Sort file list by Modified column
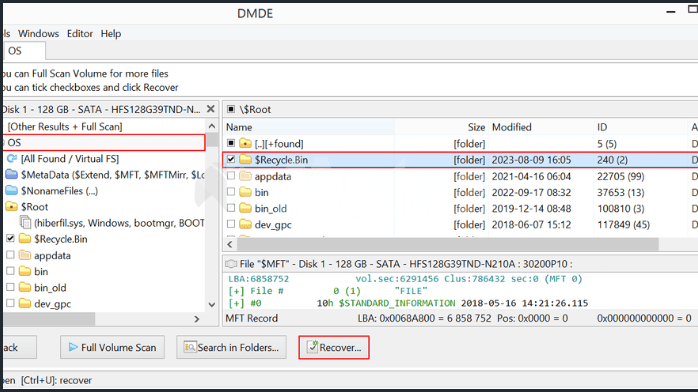Image resolution: width=698 pixels, height=392 pixels. point(541,127)
